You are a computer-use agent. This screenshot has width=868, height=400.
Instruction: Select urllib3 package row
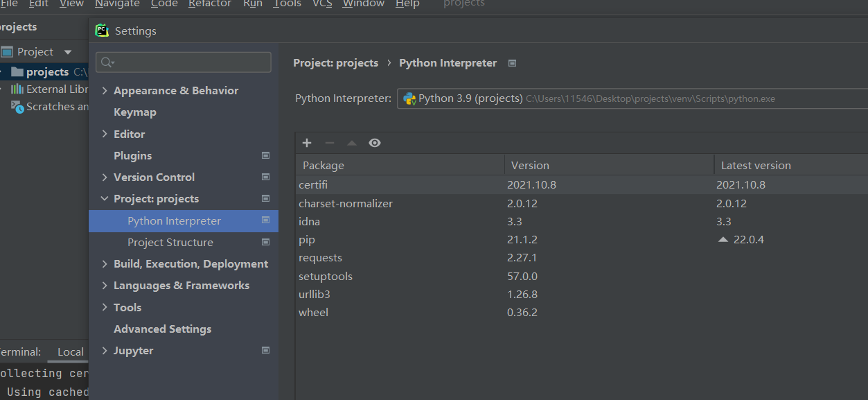tap(582, 295)
